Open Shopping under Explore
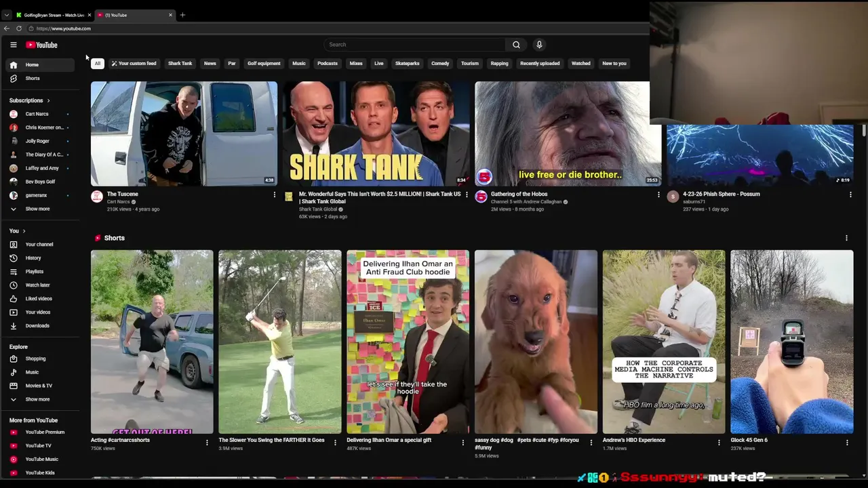The height and width of the screenshot is (488, 868). pyautogui.click(x=39, y=359)
